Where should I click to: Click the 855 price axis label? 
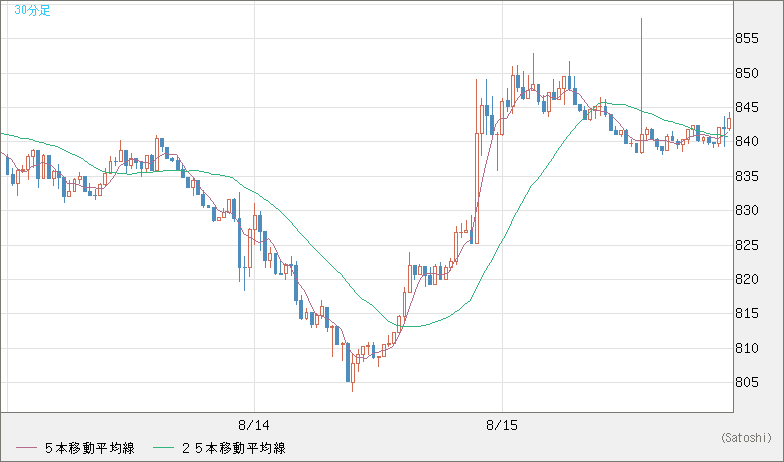pyautogui.click(x=746, y=38)
